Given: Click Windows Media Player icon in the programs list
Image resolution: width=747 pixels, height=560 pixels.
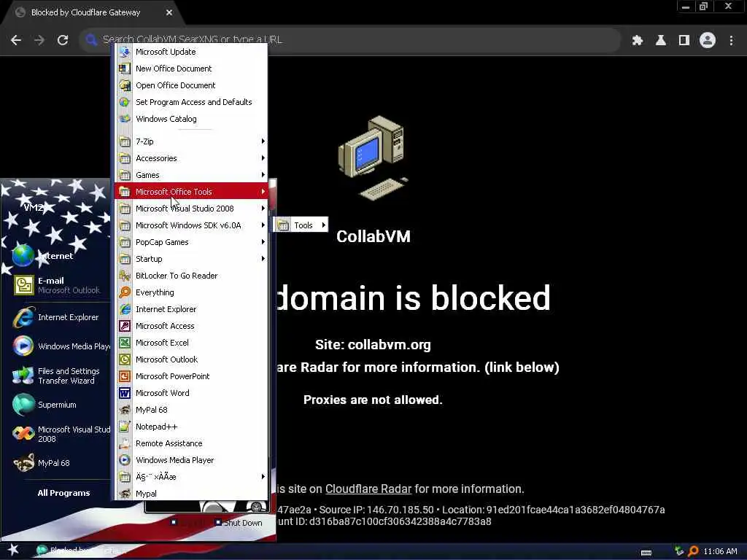Looking at the screenshot, I should [x=125, y=460].
